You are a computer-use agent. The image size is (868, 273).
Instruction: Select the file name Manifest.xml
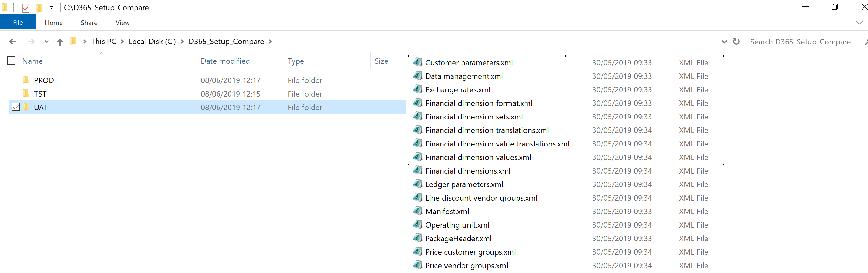click(x=447, y=211)
